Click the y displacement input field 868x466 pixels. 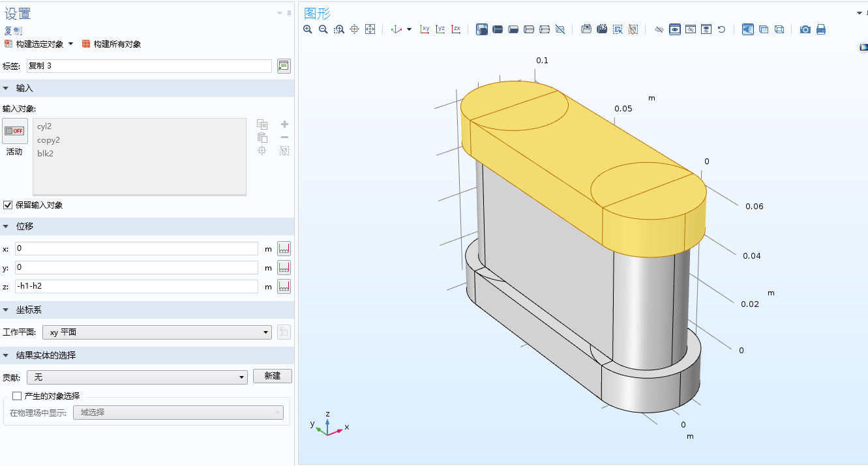point(136,268)
